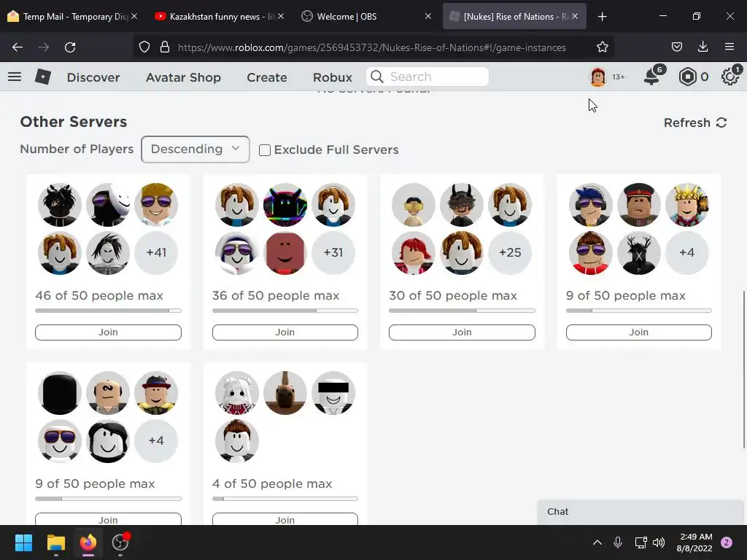Open the Descending sort order dropdown
Viewport: 747px width, 560px height.
[196, 149]
